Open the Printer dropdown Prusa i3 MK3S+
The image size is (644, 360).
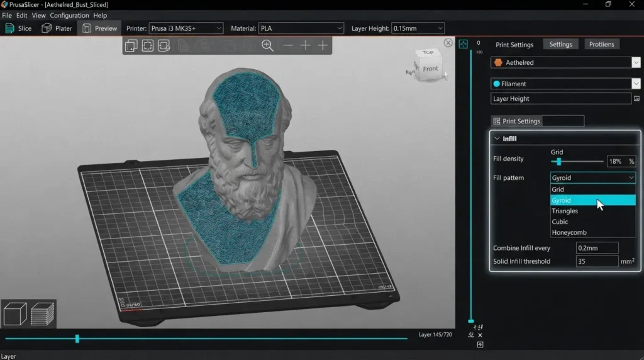[x=186, y=28]
